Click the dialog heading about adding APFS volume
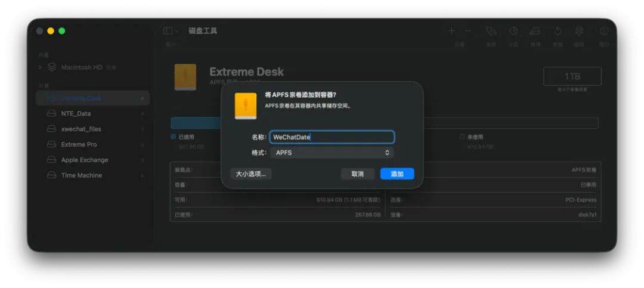The width and height of the screenshot is (644, 288). tap(300, 95)
